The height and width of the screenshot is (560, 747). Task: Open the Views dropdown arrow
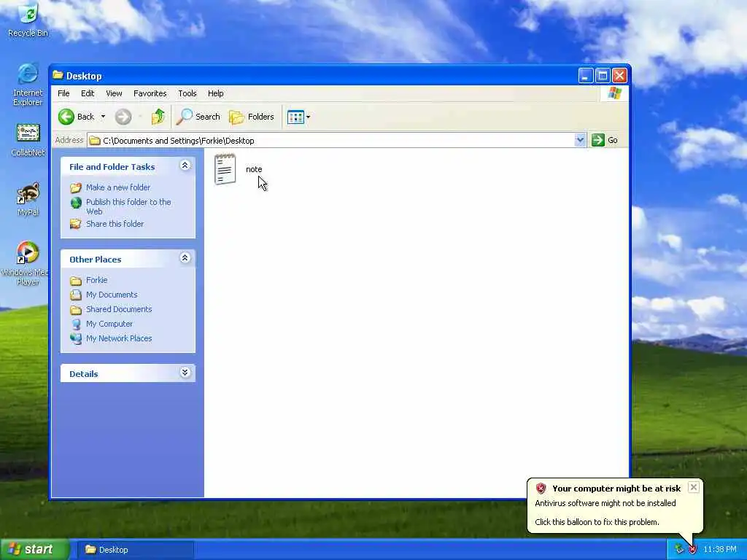tap(309, 117)
